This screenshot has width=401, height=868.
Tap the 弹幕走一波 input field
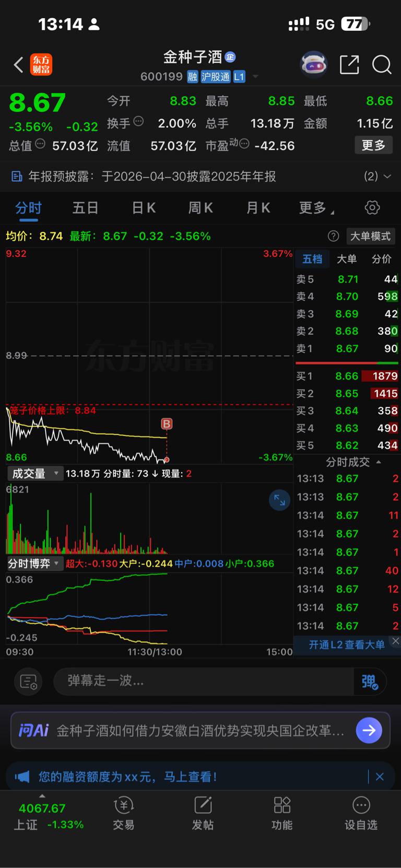coord(204,681)
